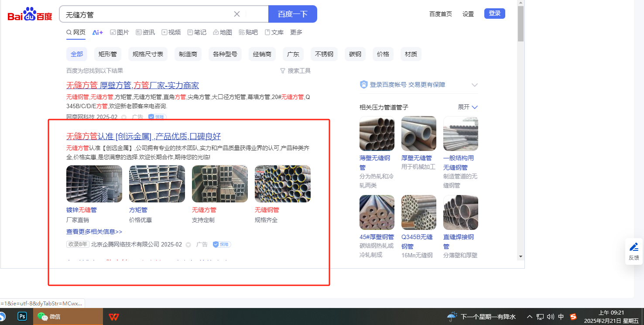
Task: Open the 45#厚壁钢管 thumbnail image
Action: (x=377, y=212)
